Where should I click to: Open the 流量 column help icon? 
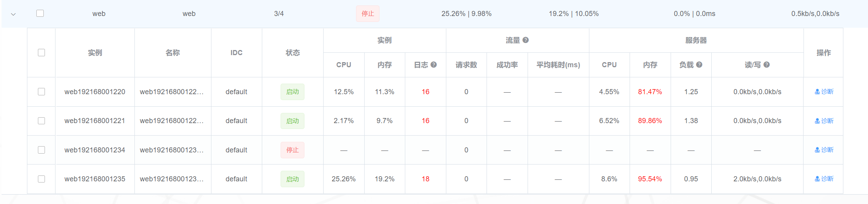(526, 40)
